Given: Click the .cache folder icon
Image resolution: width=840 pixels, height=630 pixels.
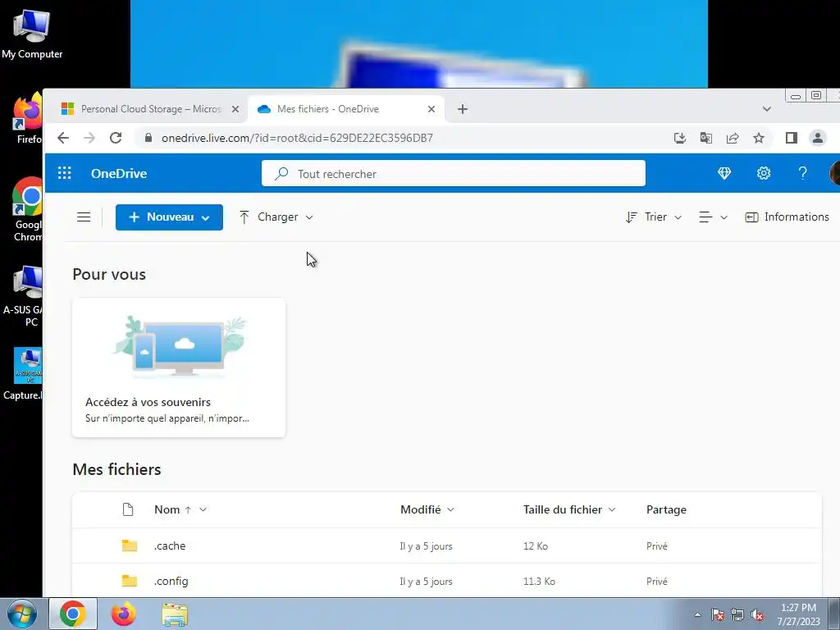Looking at the screenshot, I should coord(129,546).
